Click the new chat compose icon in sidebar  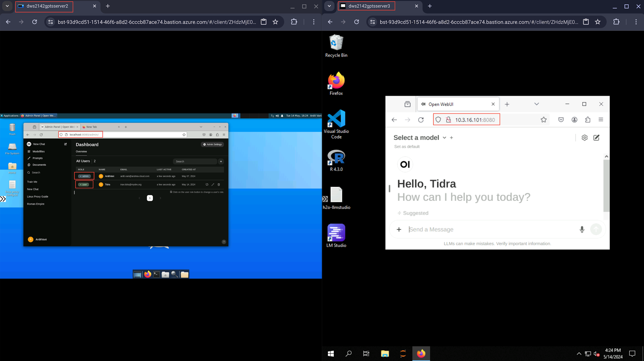(x=66, y=144)
